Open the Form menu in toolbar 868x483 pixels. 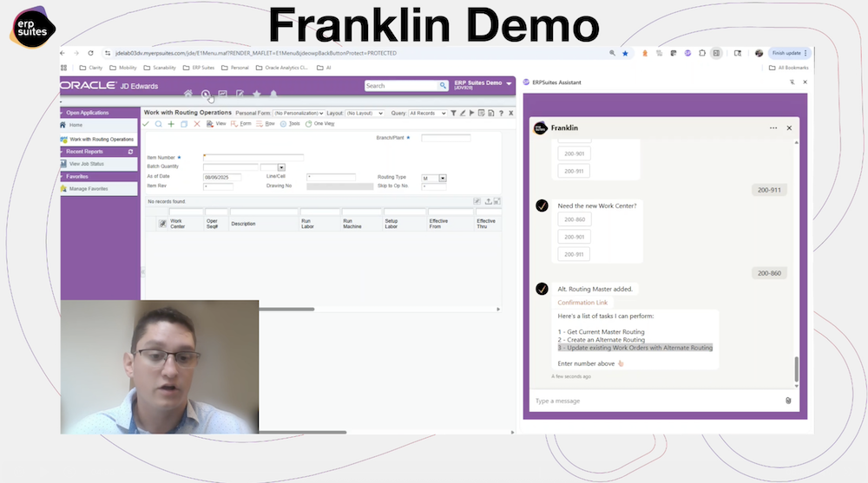pos(240,124)
